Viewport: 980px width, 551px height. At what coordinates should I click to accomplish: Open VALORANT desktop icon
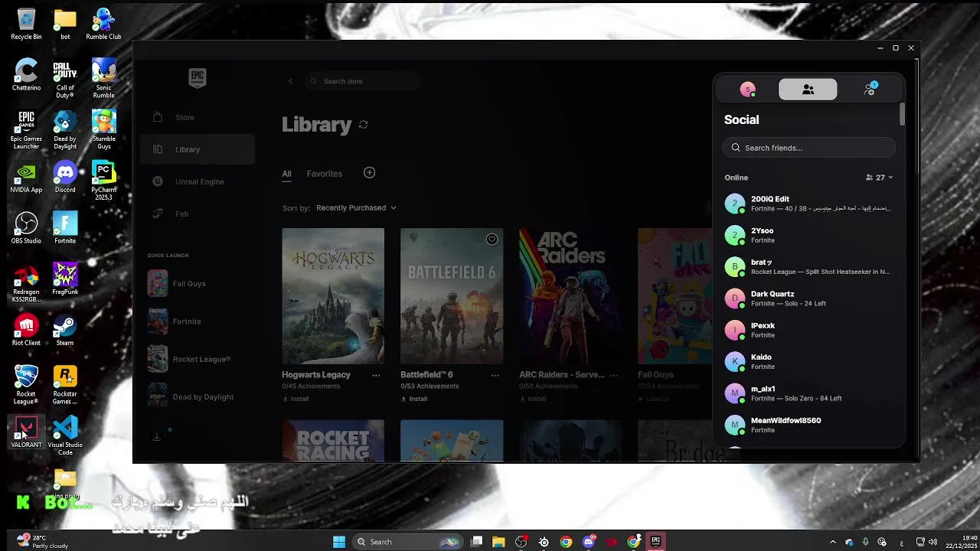(x=26, y=432)
